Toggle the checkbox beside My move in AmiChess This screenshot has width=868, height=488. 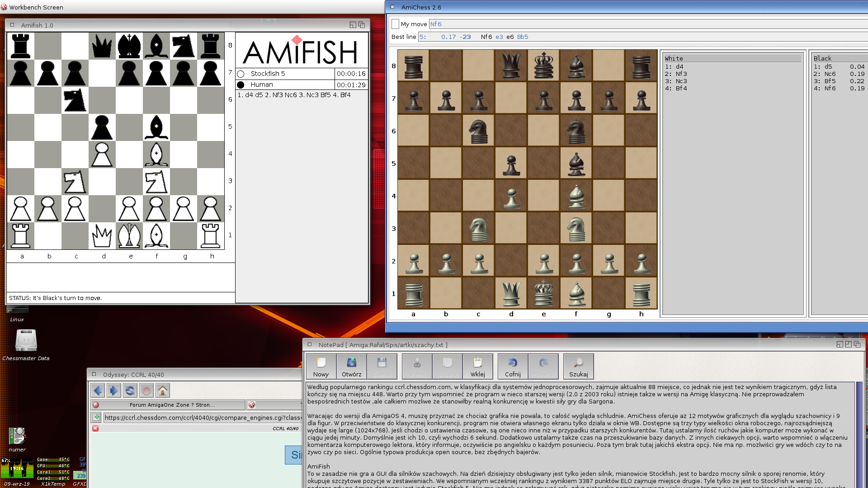pyautogui.click(x=395, y=24)
